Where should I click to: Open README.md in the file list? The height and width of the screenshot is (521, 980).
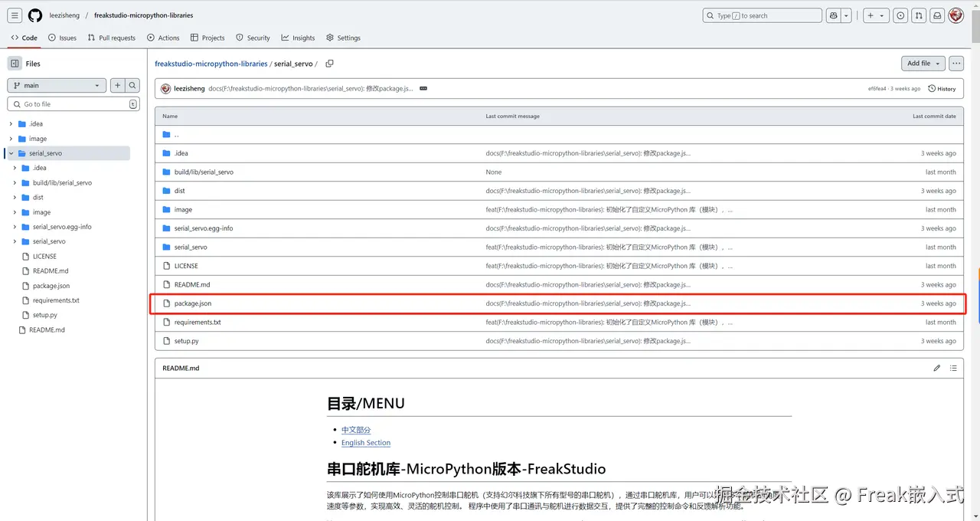[192, 285]
